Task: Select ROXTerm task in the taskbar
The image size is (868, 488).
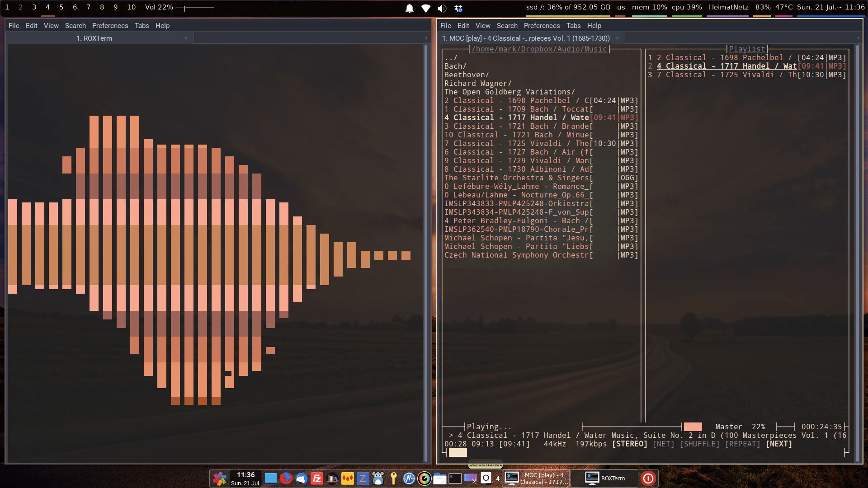Action: (605, 478)
